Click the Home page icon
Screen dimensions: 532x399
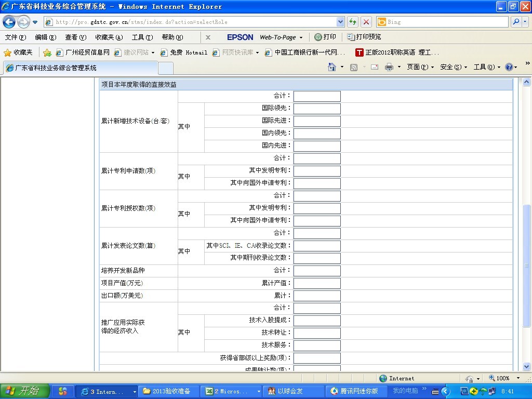point(332,67)
